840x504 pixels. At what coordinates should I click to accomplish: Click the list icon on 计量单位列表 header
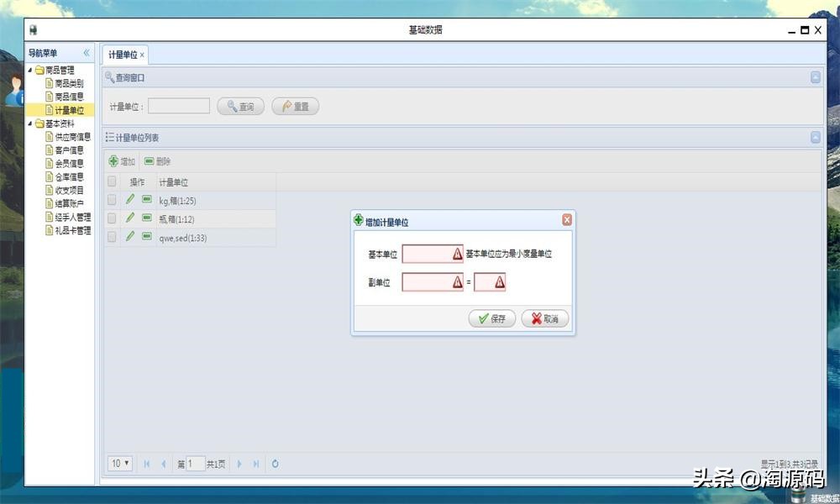tap(111, 137)
